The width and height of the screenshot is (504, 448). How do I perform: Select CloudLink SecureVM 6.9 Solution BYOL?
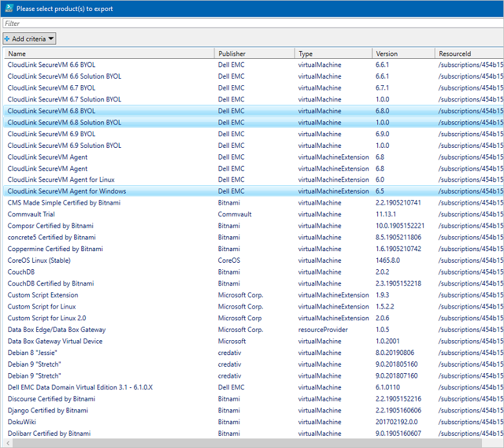click(253, 145)
